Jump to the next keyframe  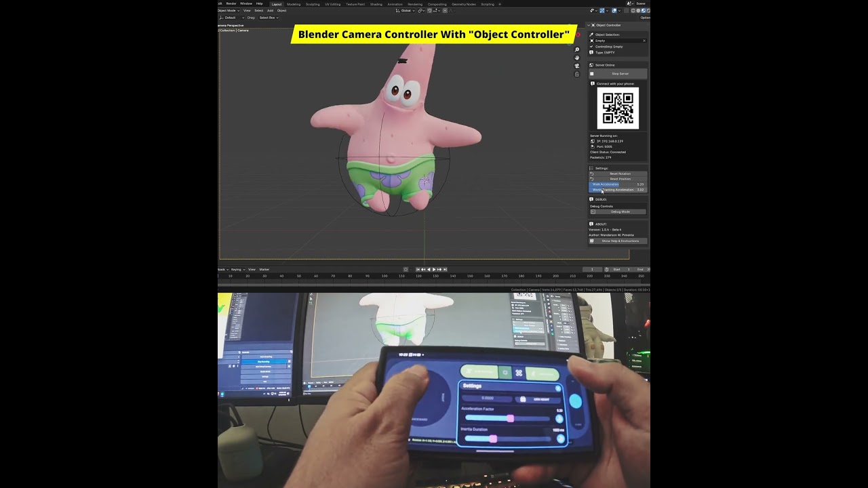coord(439,269)
